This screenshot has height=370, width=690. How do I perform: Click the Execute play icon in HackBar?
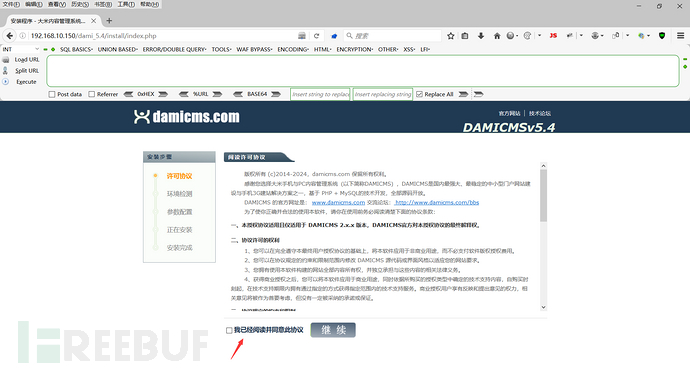click(6, 81)
